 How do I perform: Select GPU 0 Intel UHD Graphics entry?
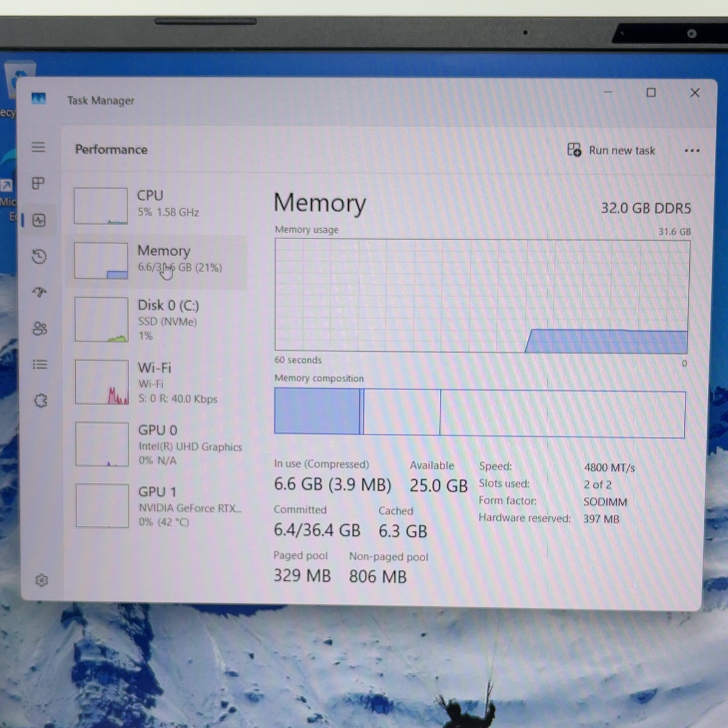160,445
